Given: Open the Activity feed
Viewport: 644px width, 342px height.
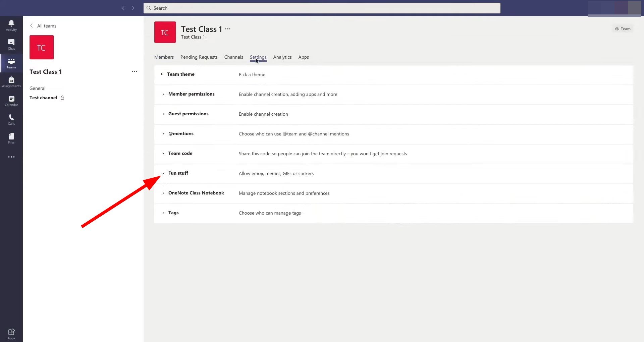Looking at the screenshot, I should (x=11, y=25).
